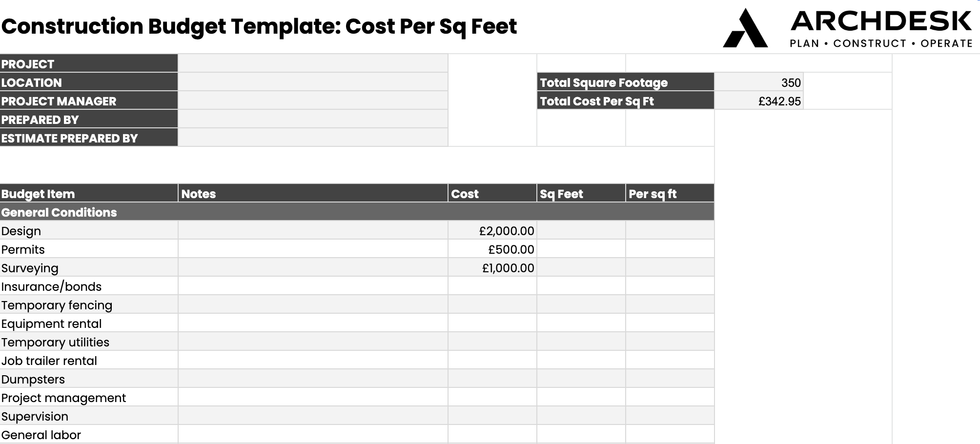The height and width of the screenshot is (444, 980).
Task: Select the Cost column header
Action: click(492, 194)
